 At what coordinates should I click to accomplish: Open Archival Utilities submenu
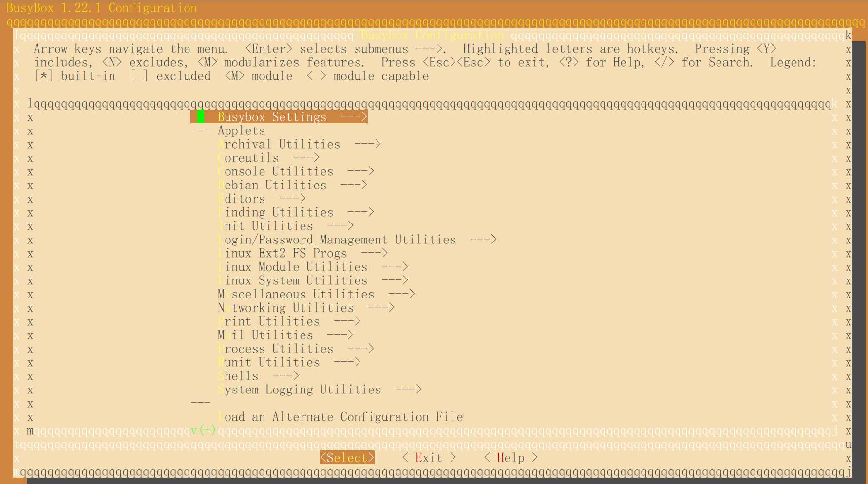pos(299,144)
